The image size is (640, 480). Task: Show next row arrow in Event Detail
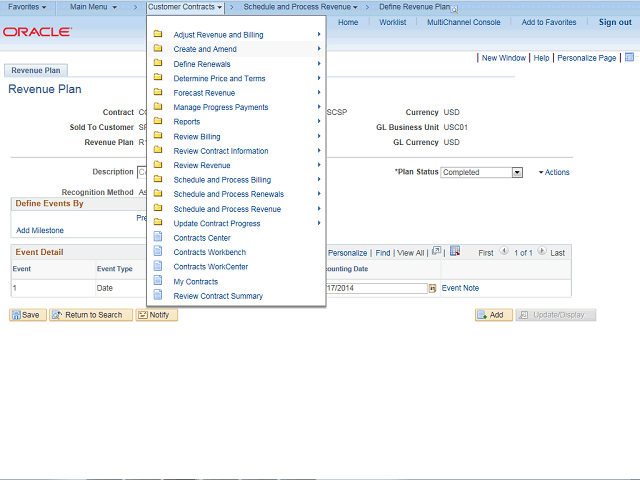pyautogui.click(x=542, y=251)
